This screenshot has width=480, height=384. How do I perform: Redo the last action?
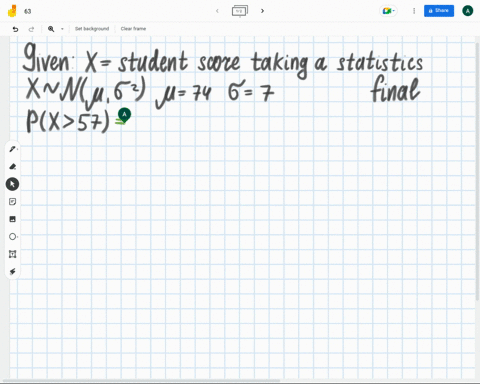tap(31, 29)
